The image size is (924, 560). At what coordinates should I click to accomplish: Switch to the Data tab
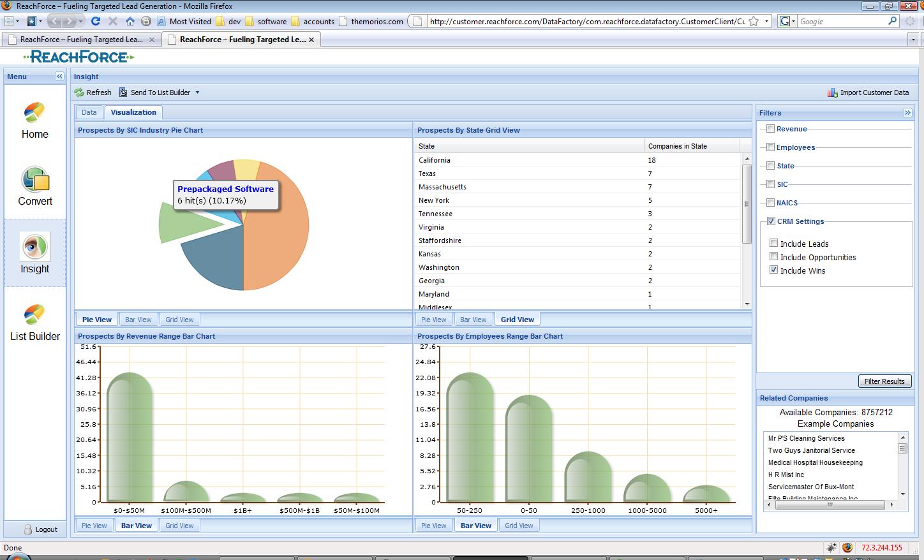[89, 112]
